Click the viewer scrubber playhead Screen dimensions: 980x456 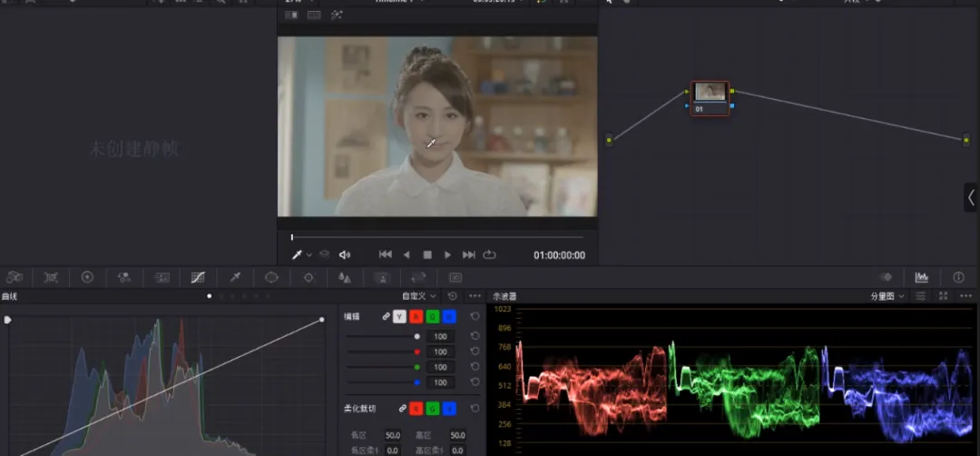[292, 237]
